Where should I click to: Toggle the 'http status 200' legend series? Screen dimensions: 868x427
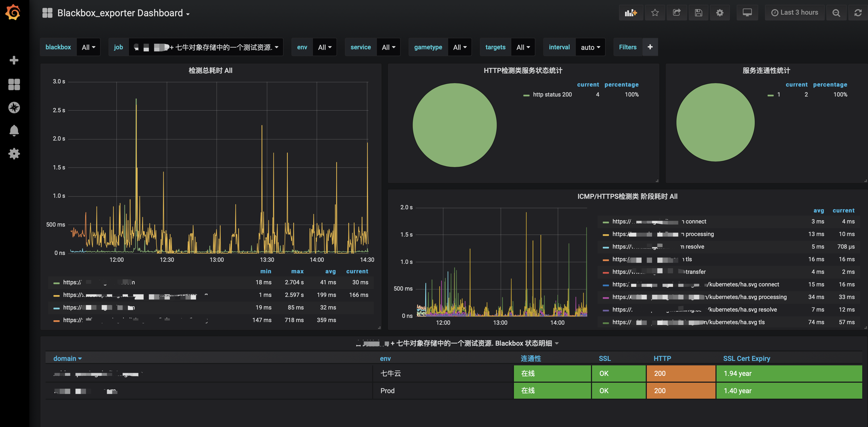(552, 95)
